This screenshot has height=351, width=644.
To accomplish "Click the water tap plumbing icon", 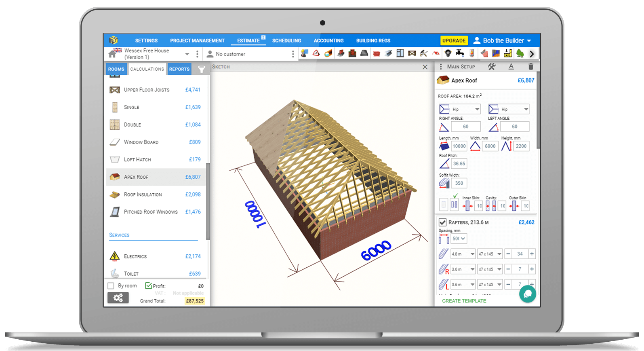I will click(x=460, y=53).
